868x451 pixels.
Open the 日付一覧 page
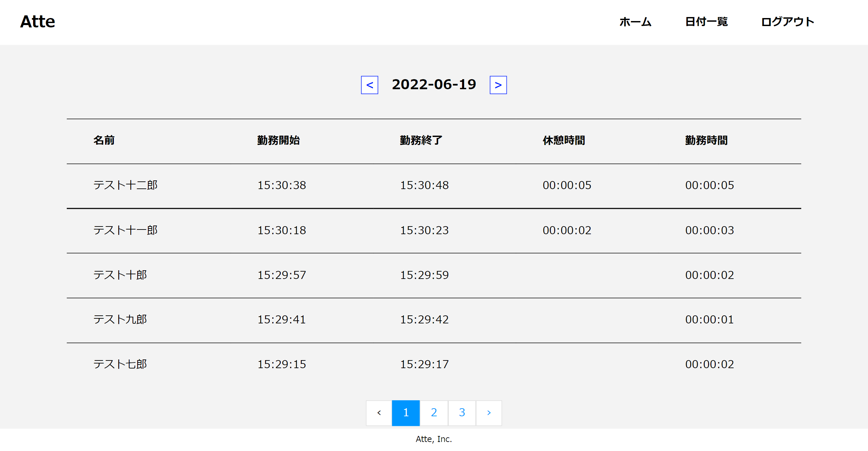click(x=707, y=22)
